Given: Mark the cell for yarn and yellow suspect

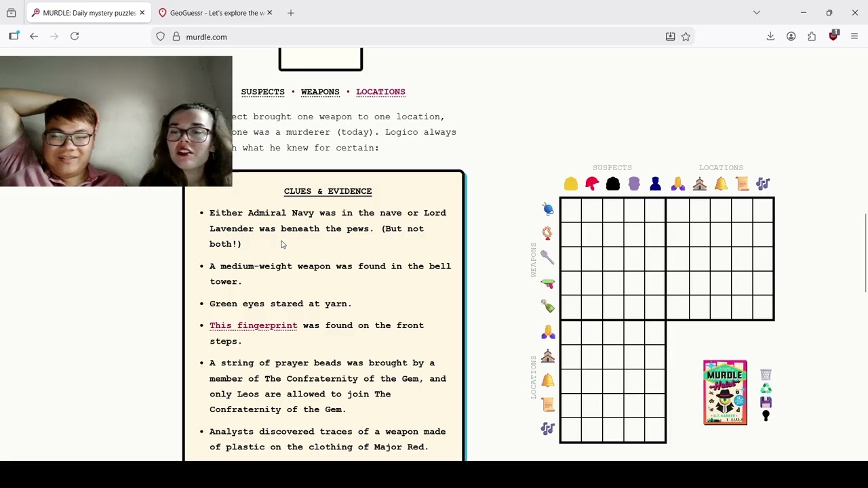Looking at the screenshot, I should click(x=571, y=210).
